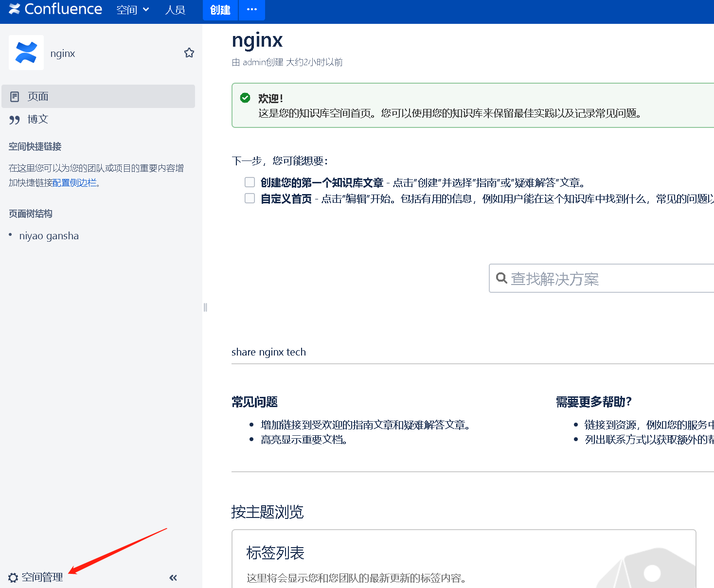Click the sidebar resize handle
Viewport: 714px width, 588px height.
205,307
